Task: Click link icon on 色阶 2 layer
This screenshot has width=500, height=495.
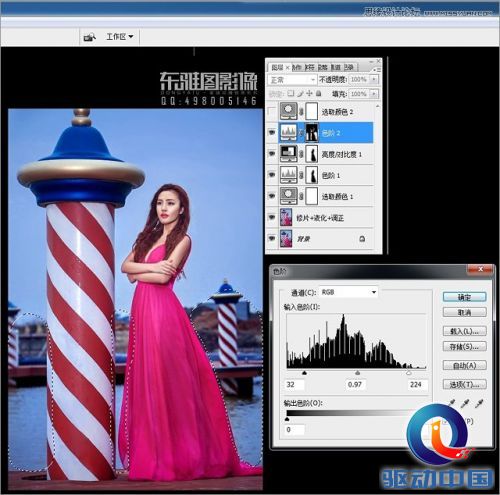Action: pos(301,133)
